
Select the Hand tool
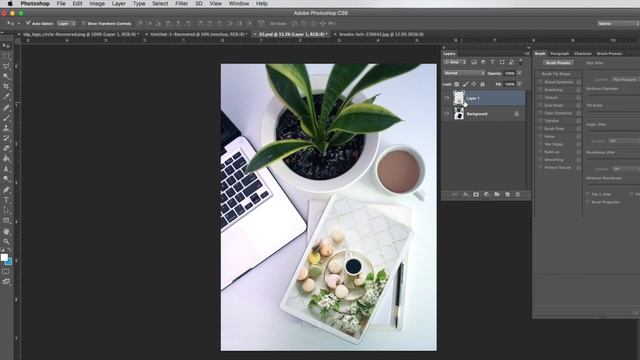point(6,231)
